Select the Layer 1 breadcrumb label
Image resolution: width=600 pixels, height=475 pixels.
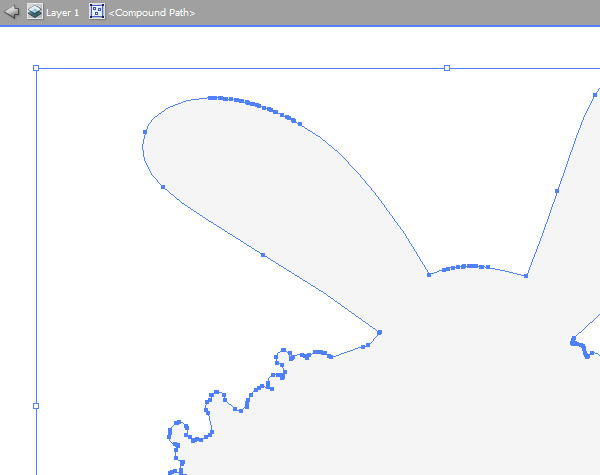click(62, 13)
